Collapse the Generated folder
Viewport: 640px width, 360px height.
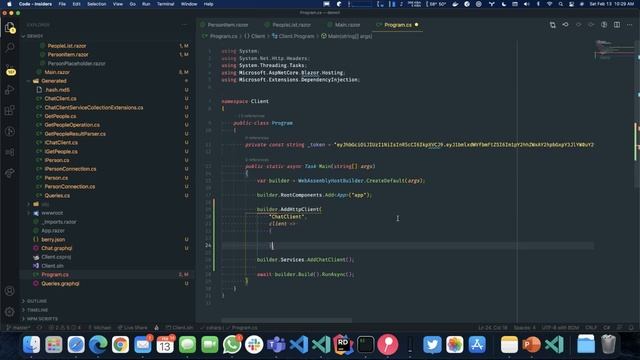pos(53,81)
